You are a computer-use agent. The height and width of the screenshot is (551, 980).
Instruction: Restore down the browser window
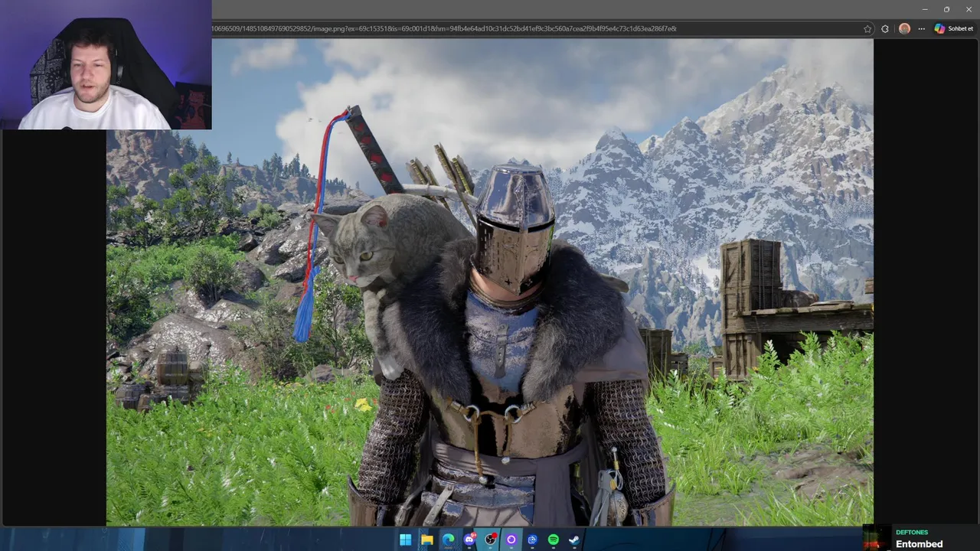946,9
